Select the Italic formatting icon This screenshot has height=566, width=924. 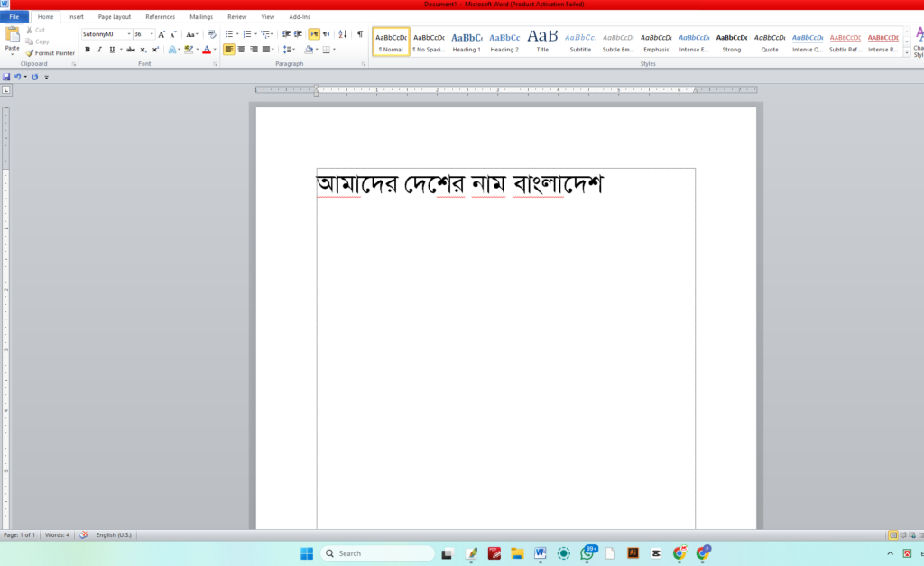tap(98, 50)
